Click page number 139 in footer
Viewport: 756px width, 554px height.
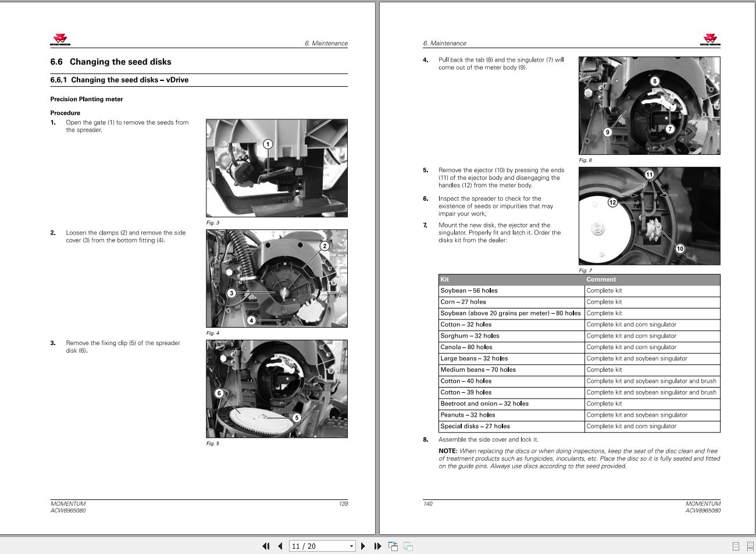point(343,503)
